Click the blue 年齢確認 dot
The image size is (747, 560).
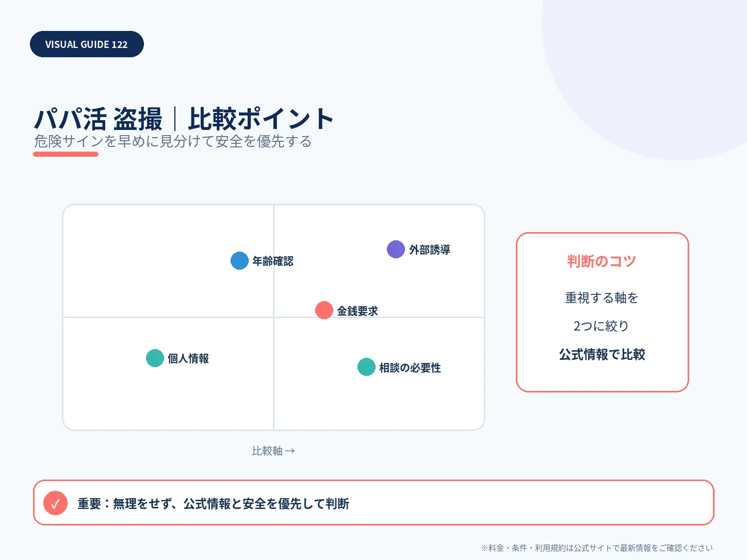point(239,260)
